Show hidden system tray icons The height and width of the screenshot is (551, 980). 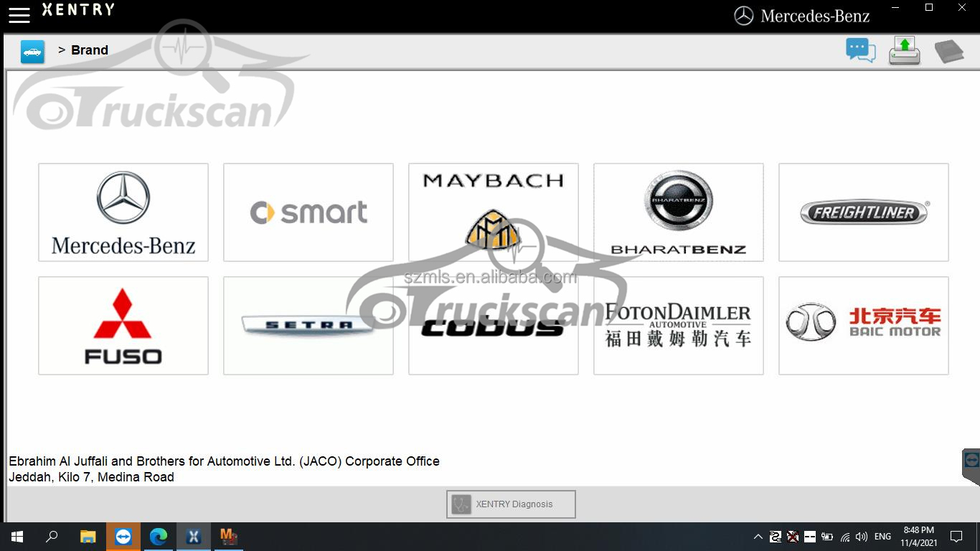pos(758,537)
